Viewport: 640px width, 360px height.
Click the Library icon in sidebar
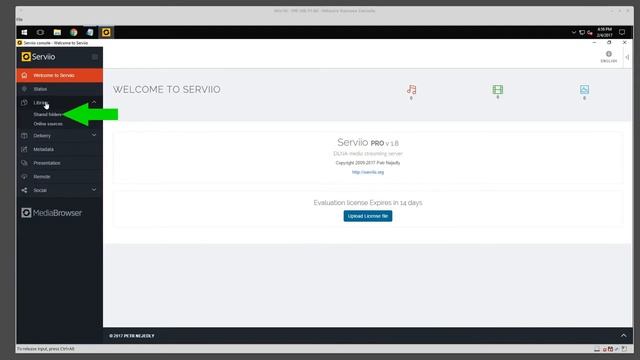tap(24, 102)
